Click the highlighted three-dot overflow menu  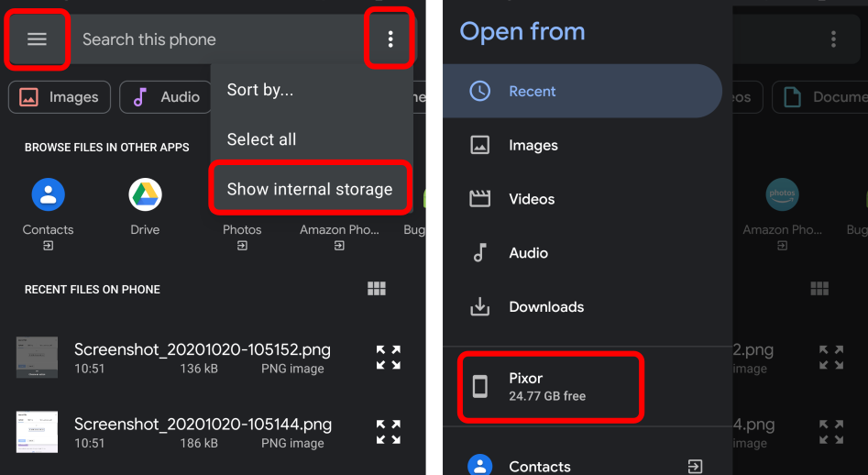coord(390,39)
